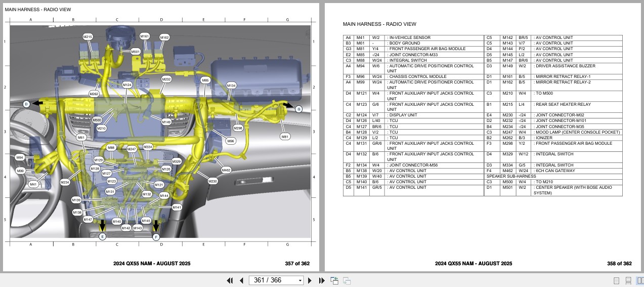This screenshot has height=287, width=644.
Task: Click the M41 connector callout
Action: click(33, 184)
